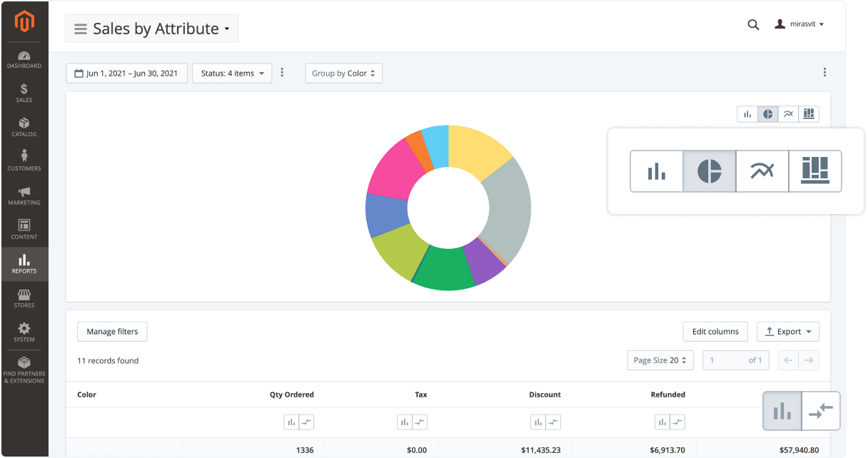Viewport: 868px width, 458px height.
Task: Open the Stores sidebar menu
Action: pos(24,298)
